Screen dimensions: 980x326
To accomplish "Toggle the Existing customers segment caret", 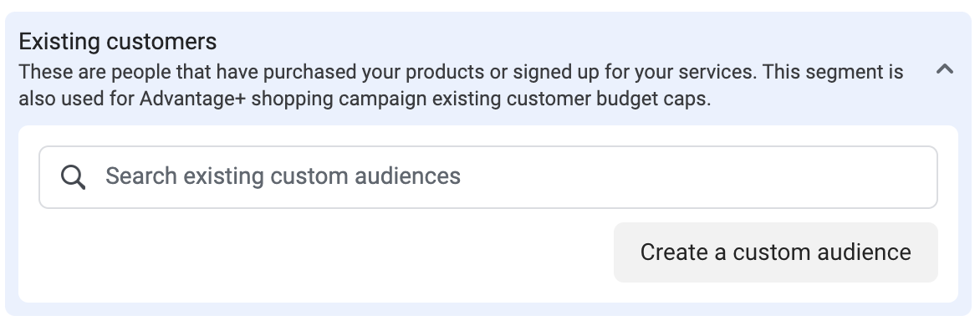I will (944, 69).
